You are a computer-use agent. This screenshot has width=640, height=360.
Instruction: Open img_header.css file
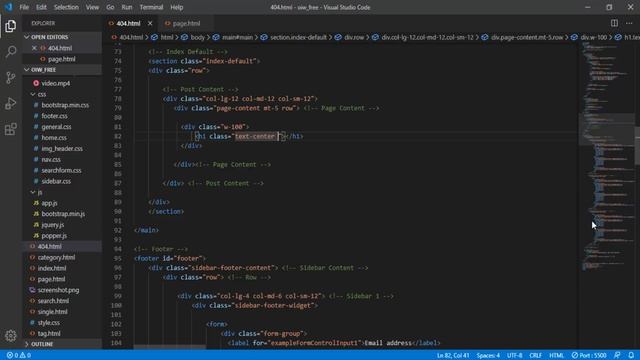[x=62, y=149]
